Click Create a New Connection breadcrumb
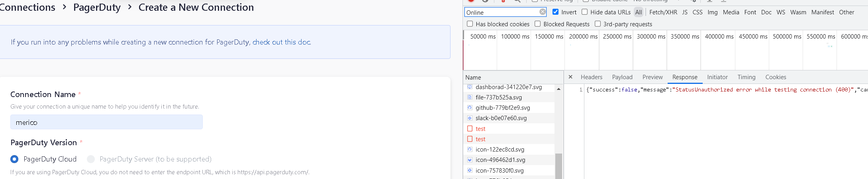 [196, 7]
